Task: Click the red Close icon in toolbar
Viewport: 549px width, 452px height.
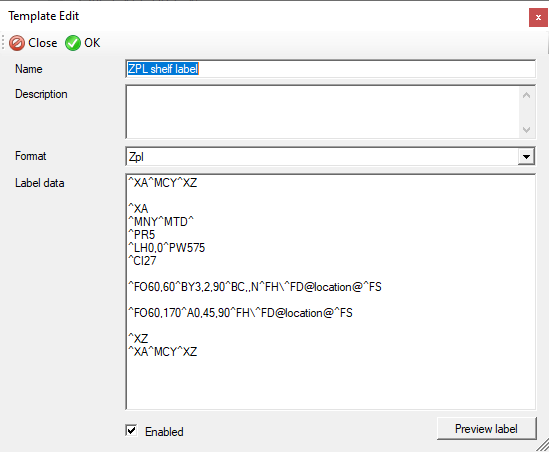Action: click(17, 43)
